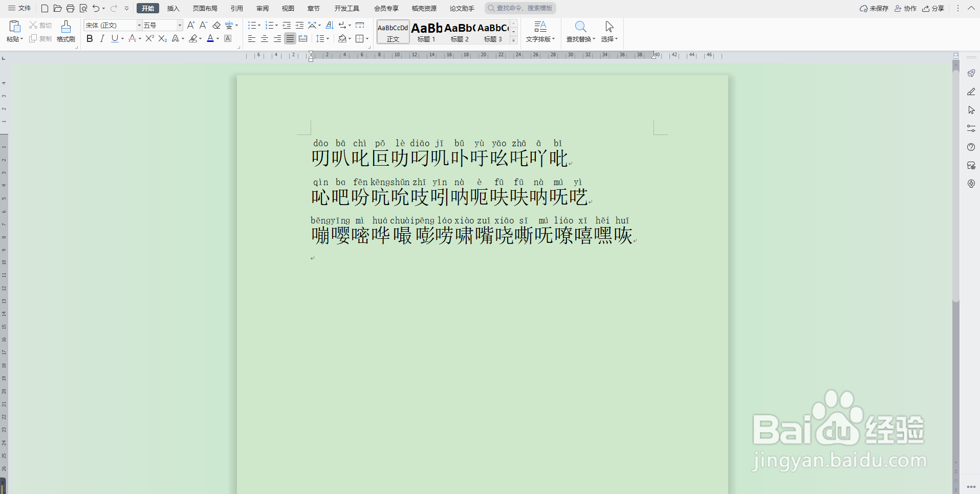Click the Sort (A↓) icon
Viewport: 980px width, 494px height.
point(330,25)
